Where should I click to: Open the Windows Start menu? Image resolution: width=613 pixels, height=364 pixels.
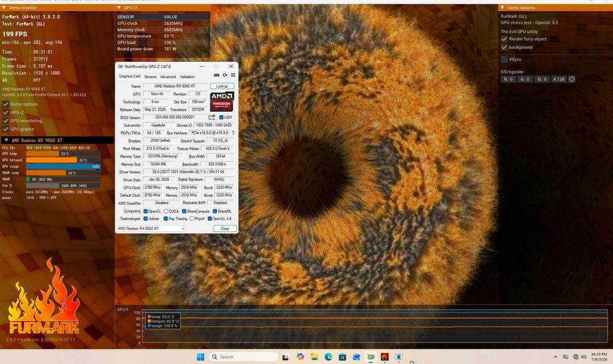click(200, 357)
